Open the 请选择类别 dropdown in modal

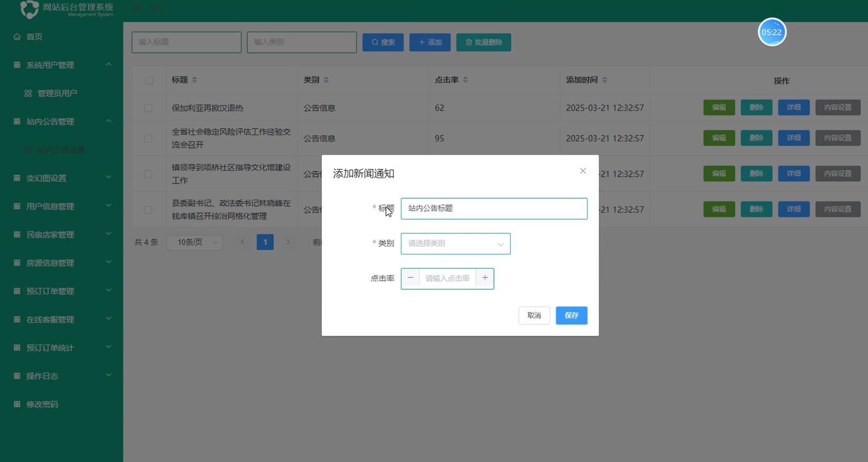point(455,243)
